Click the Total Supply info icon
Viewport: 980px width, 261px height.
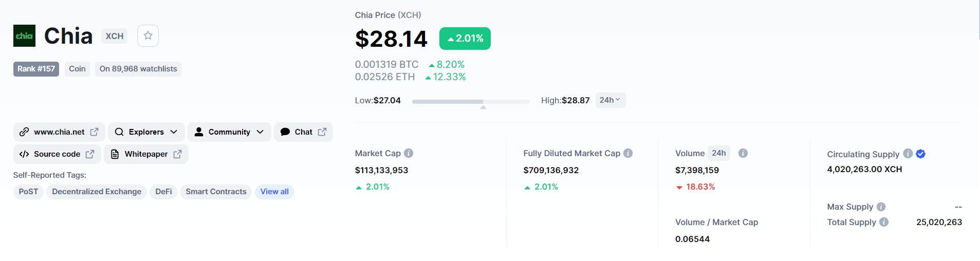[884, 222]
